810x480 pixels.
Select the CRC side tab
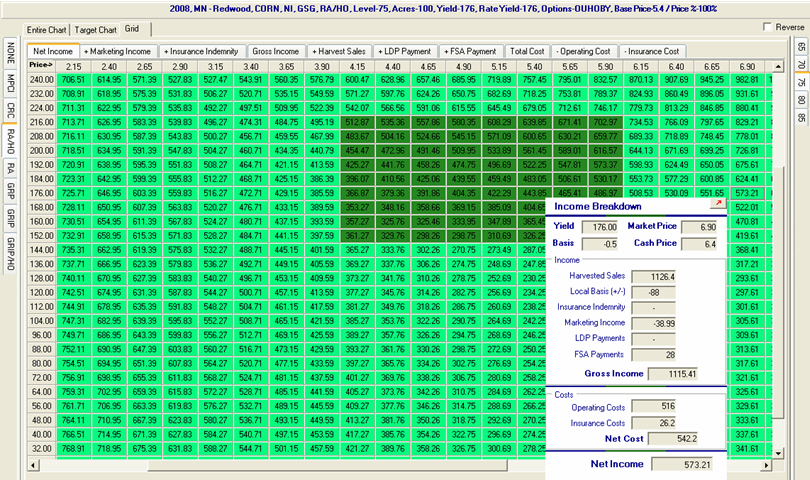point(10,110)
